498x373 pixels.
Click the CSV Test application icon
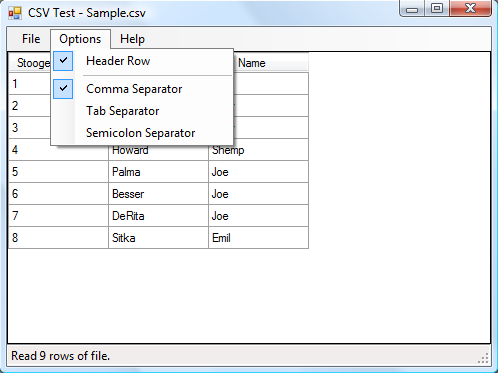click(x=15, y=13)
